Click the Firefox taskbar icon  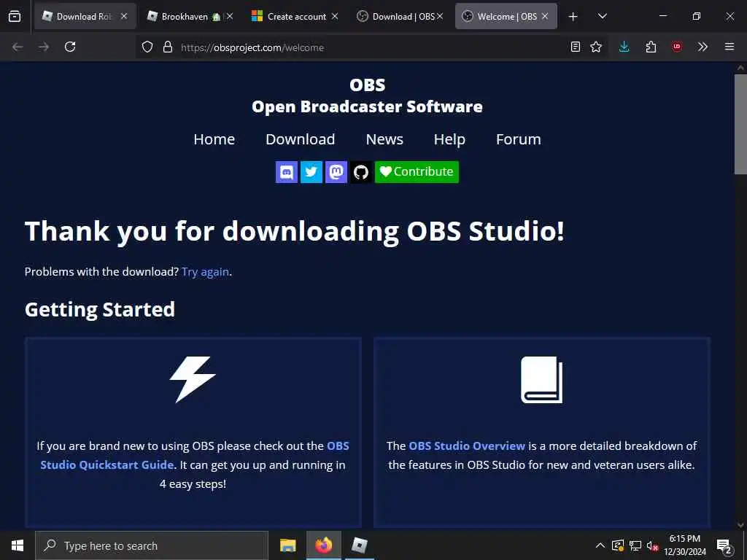tap(323, 545)
